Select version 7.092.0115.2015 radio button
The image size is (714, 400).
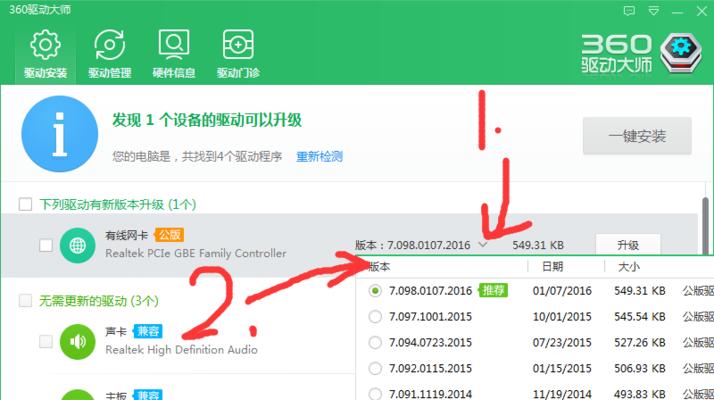[375, 368]
